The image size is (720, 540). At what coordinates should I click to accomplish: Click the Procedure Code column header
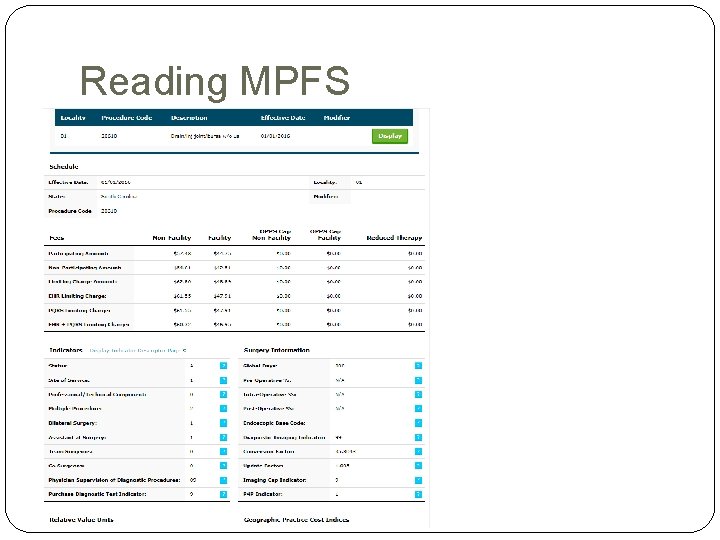(127, 118)
